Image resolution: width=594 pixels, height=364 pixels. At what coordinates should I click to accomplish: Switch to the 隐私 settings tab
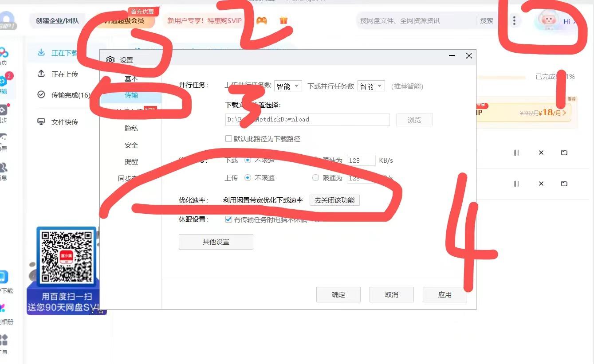[131, 128]
